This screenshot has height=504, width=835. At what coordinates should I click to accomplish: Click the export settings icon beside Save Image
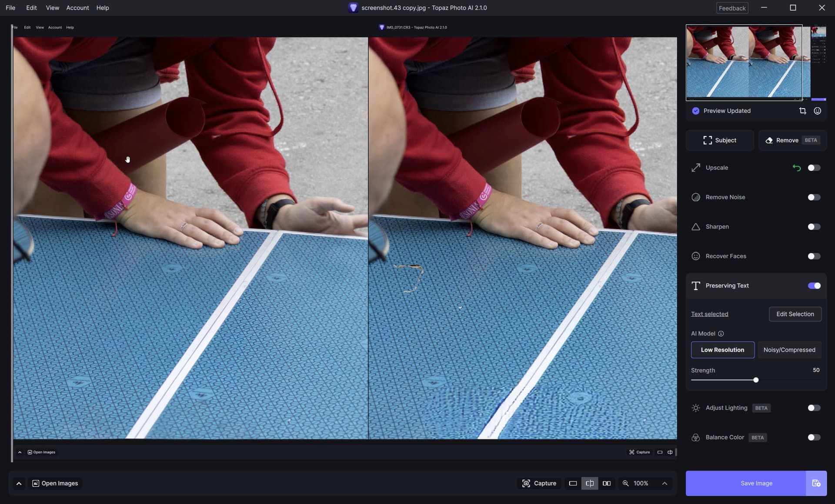(816, 483)
